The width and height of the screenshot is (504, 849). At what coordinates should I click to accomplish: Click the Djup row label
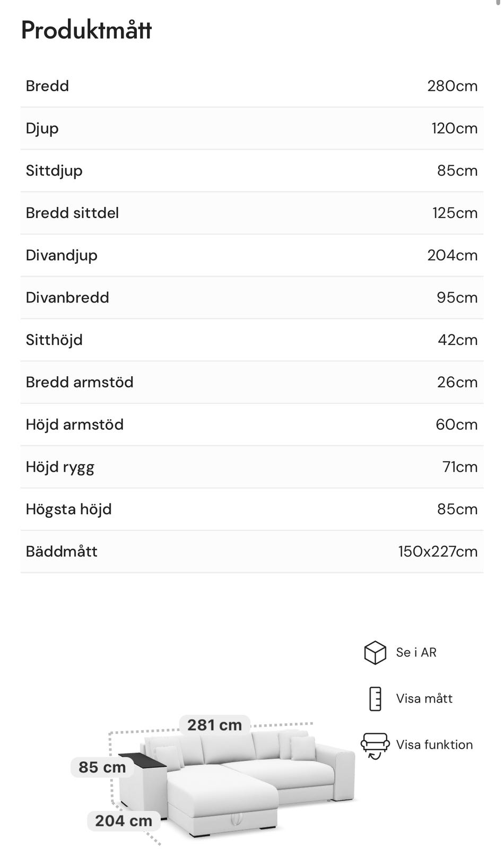coord(42,128)
